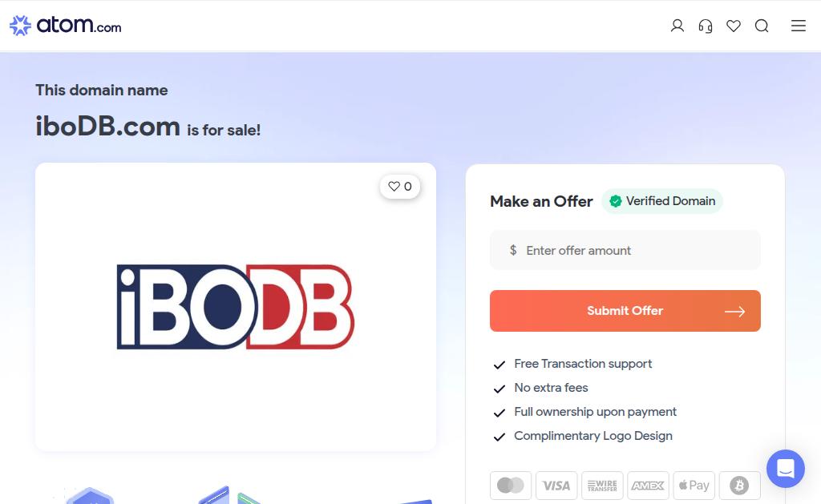The width and height of the screenshot is (821, 504).
Task: Like the domain with heart counter
Action: [400, 187]
